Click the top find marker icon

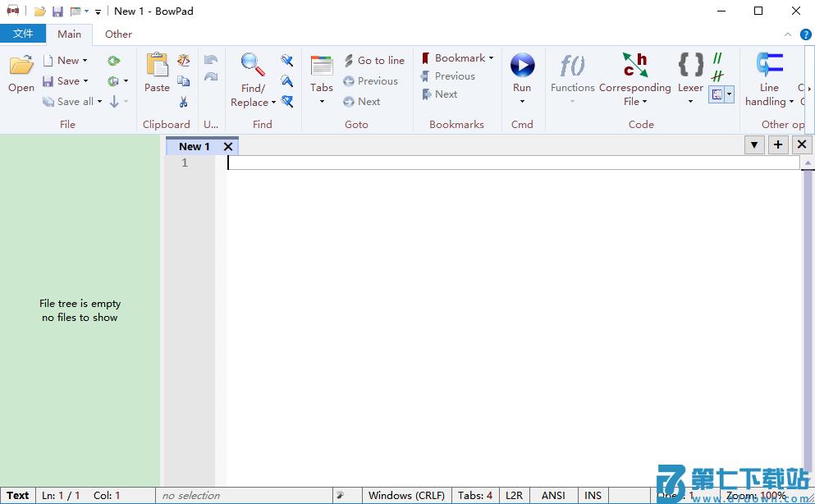coord(287,60)
